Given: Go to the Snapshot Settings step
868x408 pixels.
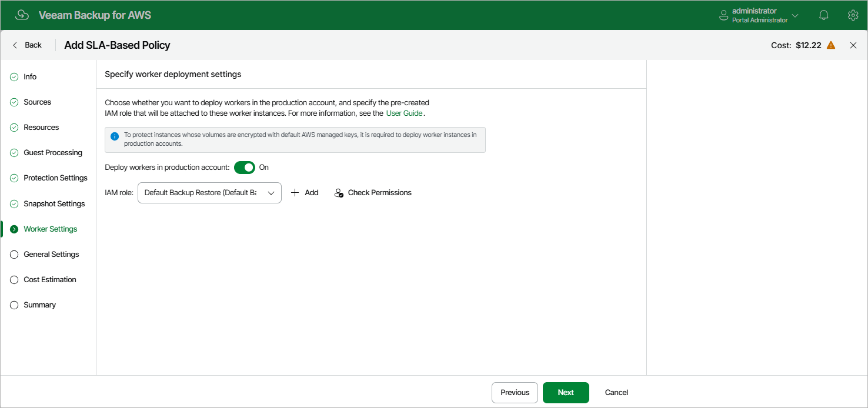Looking at the screenshot, I should [54, 204].
